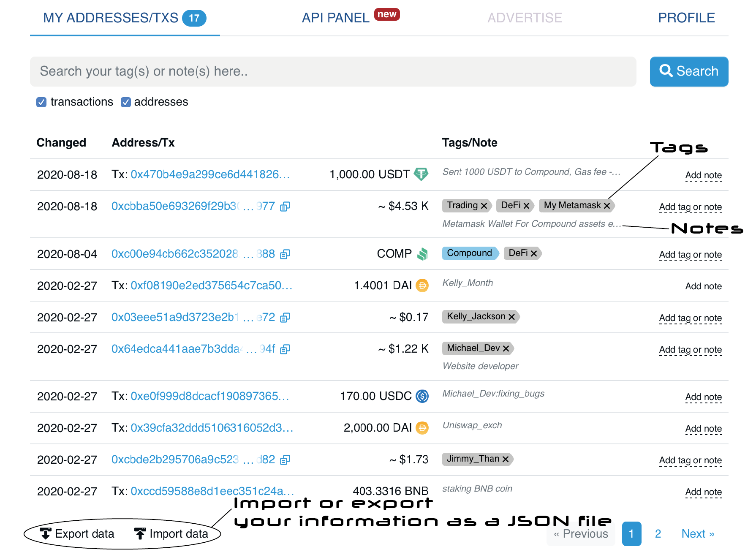Click Add tag or note for Michael_Dev row

690,350
